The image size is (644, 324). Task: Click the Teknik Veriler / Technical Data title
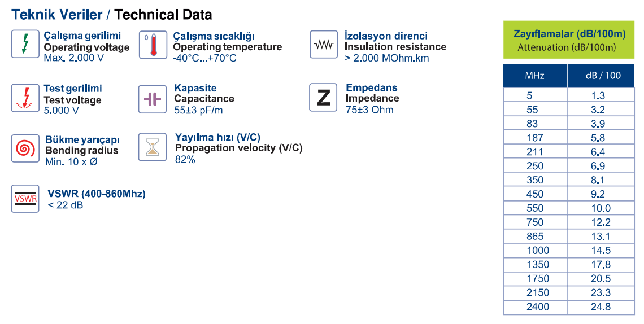click(x=112, y=15)
